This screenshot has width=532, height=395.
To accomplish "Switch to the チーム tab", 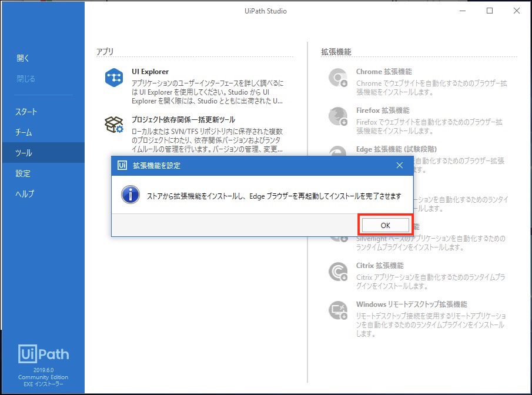I will [24, 132].
